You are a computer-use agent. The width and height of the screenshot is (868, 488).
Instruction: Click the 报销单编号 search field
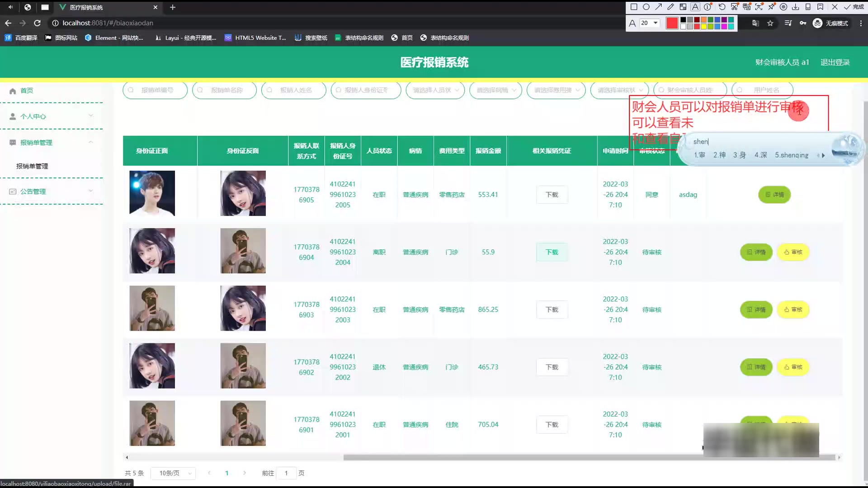(156, 90)
